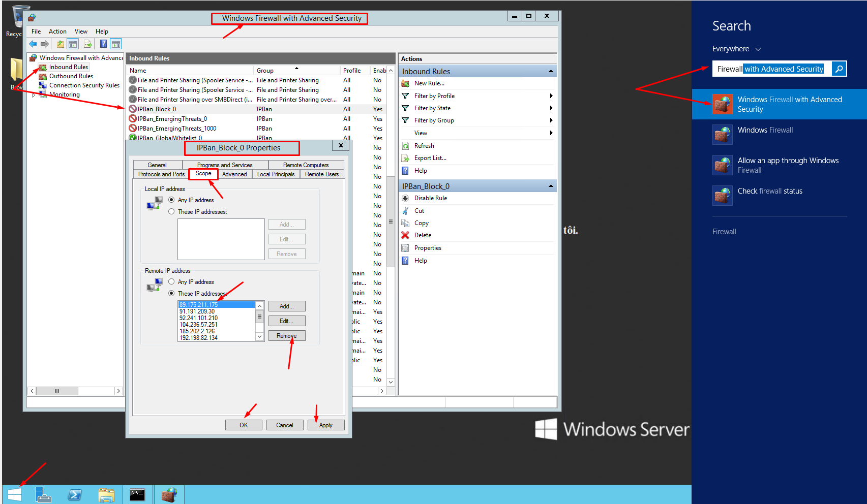Click the Back arrow toolbar icon

(x=33, y=44)
